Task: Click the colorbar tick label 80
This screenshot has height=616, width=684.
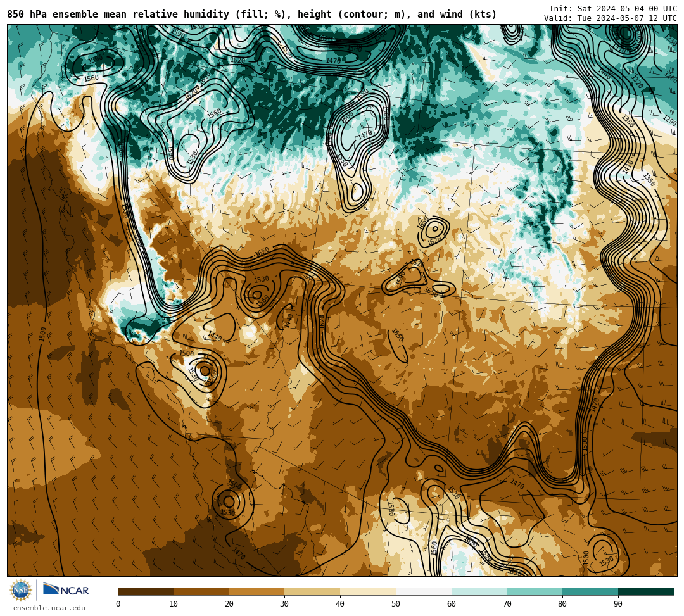Action: pos(563,604)
